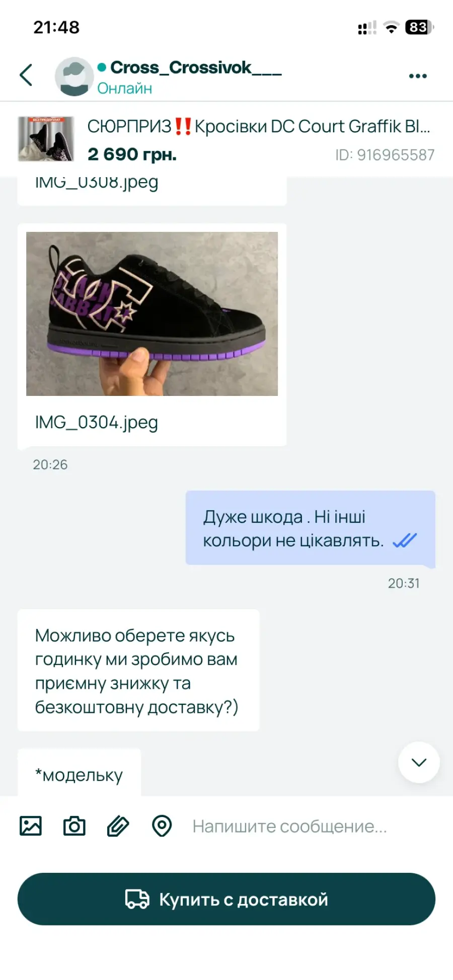Open the DC Court Graffik listing title
The image size is (453, 980).
(x=259, y=126)
